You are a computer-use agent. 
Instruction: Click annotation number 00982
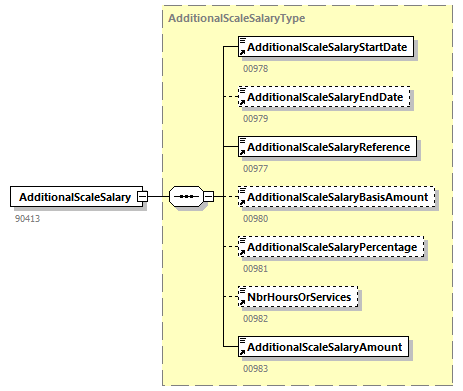255,319
